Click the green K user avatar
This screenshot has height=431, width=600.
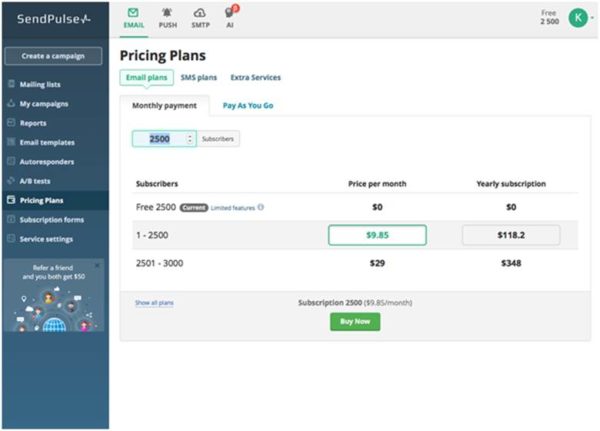578,18
